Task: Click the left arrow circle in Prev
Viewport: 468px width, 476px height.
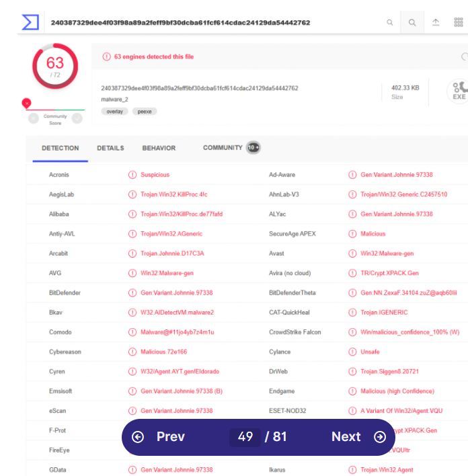Action: (x=138, y=437)
